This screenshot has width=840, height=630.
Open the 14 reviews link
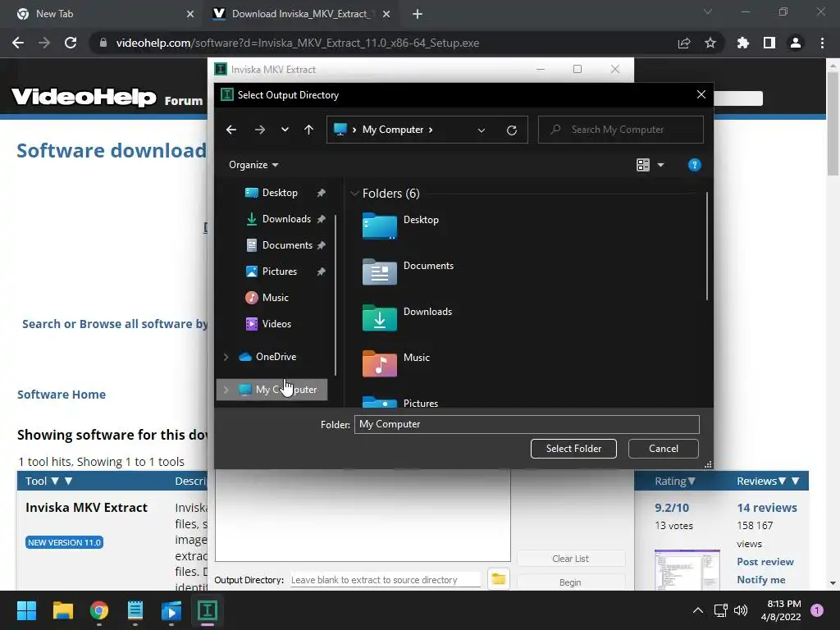767,508
